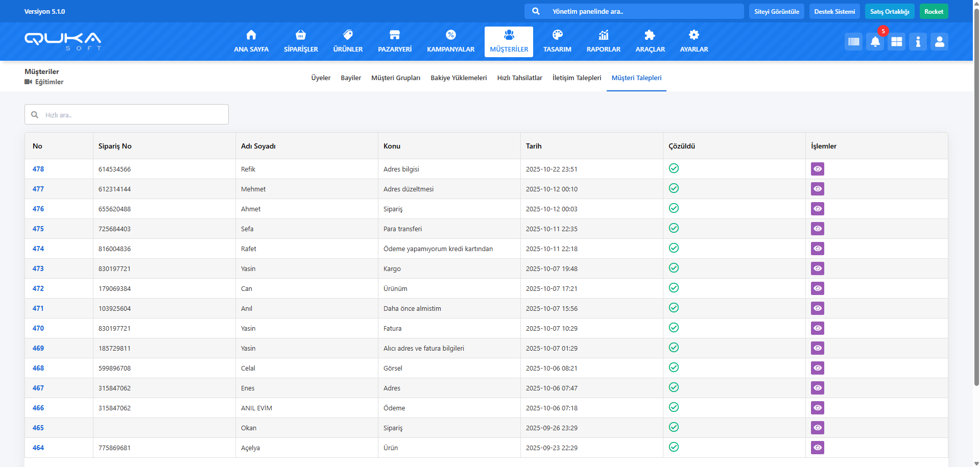Click the grid layout icon in header
Image resolution: width=980 pixels, height=467 pixels.
(896, 42)
